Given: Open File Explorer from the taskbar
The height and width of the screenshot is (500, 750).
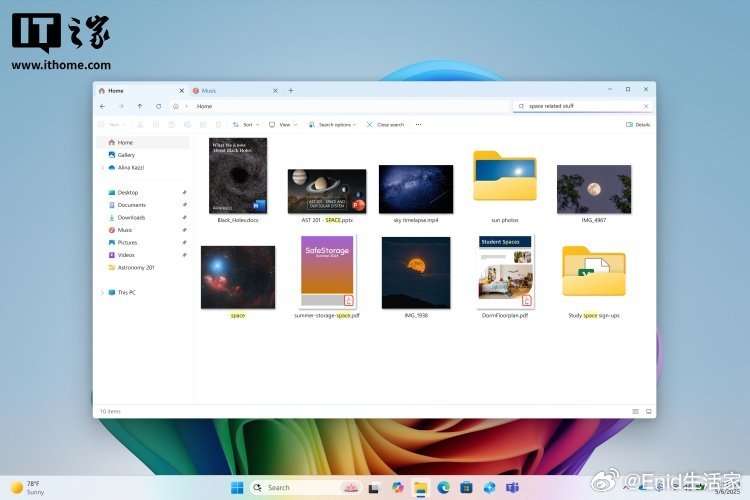Looking at the screenshot, I should pos(420,488).
